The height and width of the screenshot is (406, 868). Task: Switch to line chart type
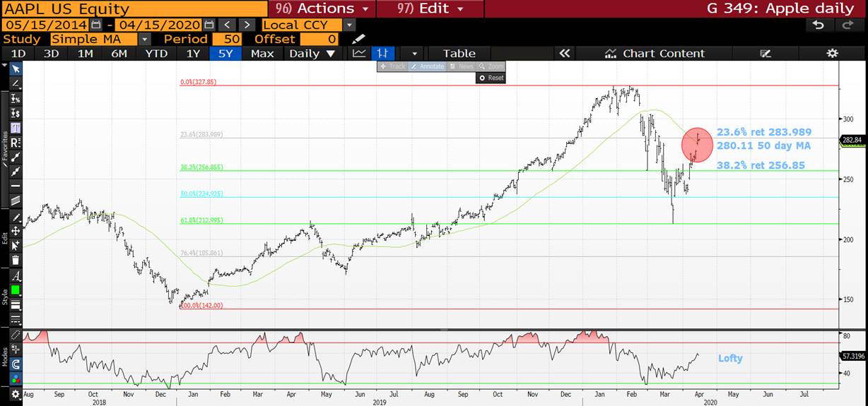click(360, 53)
